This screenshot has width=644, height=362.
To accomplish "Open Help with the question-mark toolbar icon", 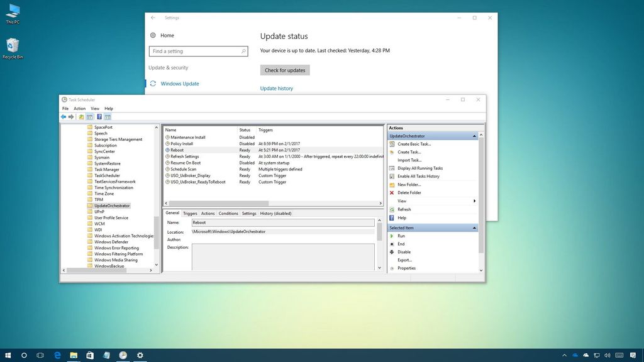I will (x=99, y=117).
